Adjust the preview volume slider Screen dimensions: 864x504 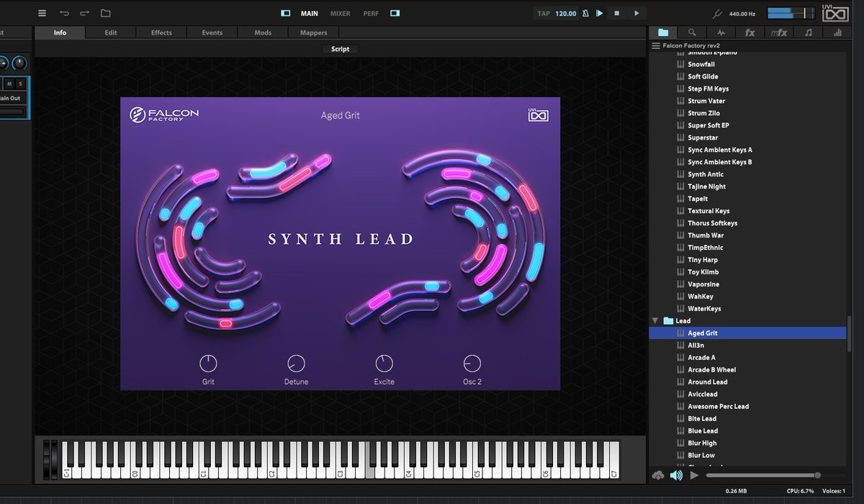coord(762,475)
